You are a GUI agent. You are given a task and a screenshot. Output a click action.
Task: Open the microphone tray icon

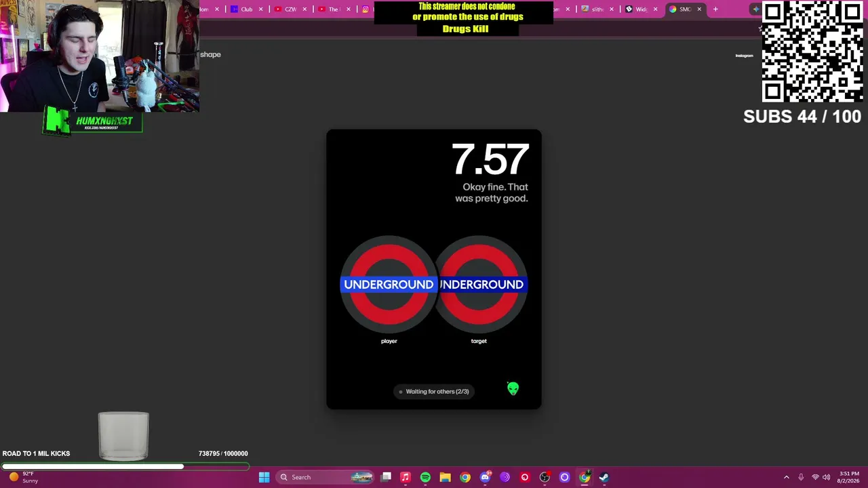(801, 477)
